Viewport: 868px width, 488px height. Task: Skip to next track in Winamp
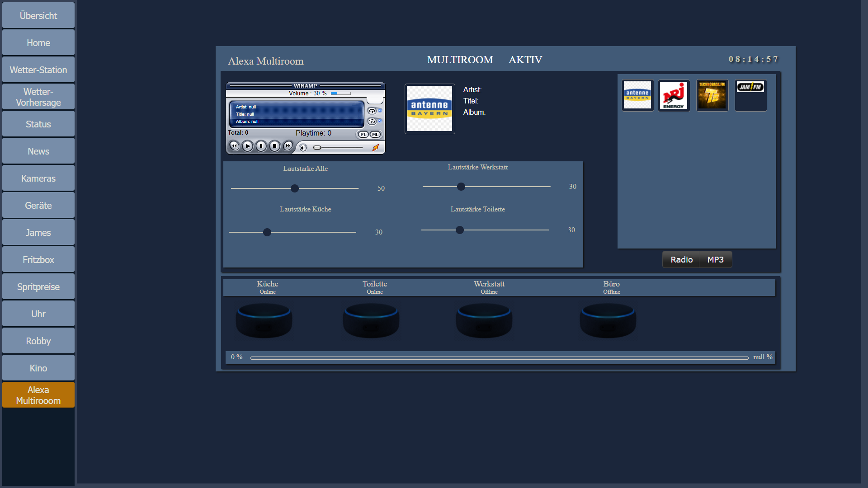click(x=288, y=146)
